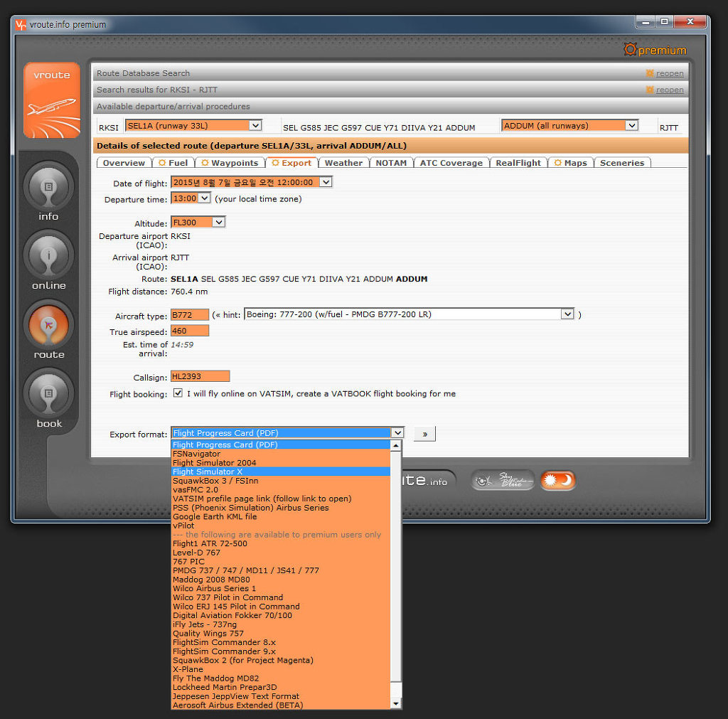This screenshot has width=728, height=719.
Task: Select iFly Jets - 737ng format
Action: pyautogui.click(x=280, y=624)
